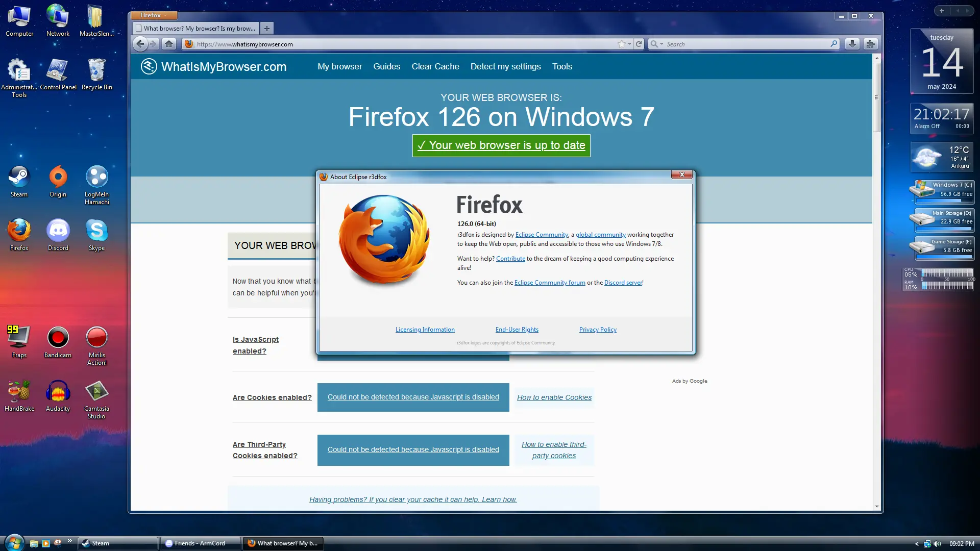Launch Firefox desktop shortcut
980x551 pixels.
[x=19, y=235]
